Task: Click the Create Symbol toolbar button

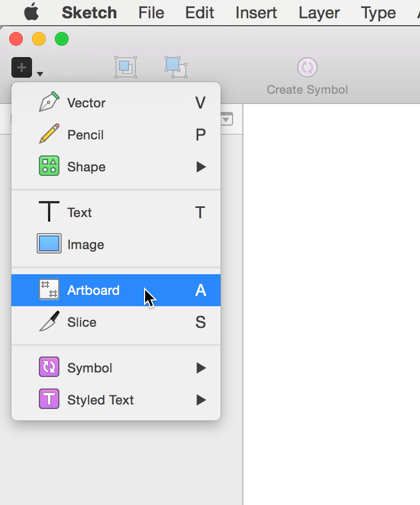Action: pos(307,75)
